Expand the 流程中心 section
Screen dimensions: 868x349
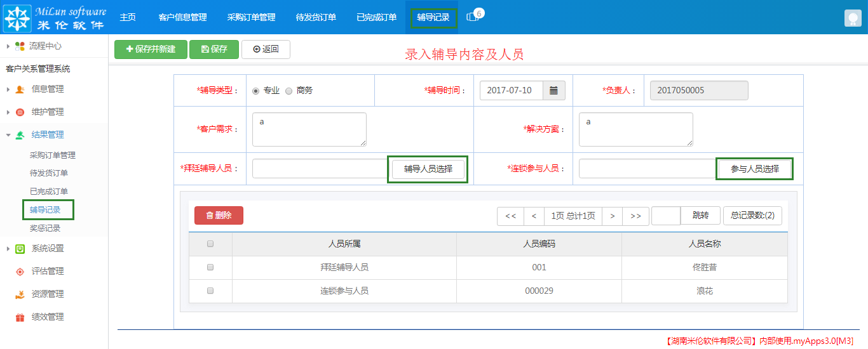(x=8, y=46)
